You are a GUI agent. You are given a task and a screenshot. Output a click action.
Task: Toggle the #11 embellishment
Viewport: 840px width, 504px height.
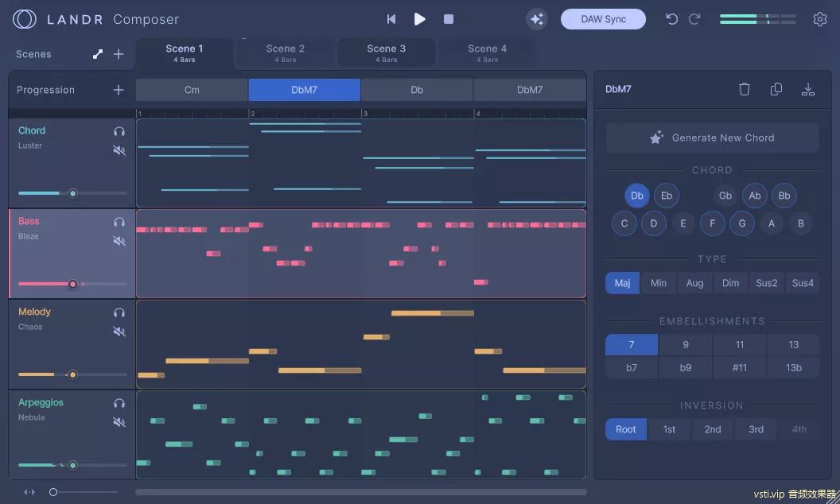click(740, 367)
